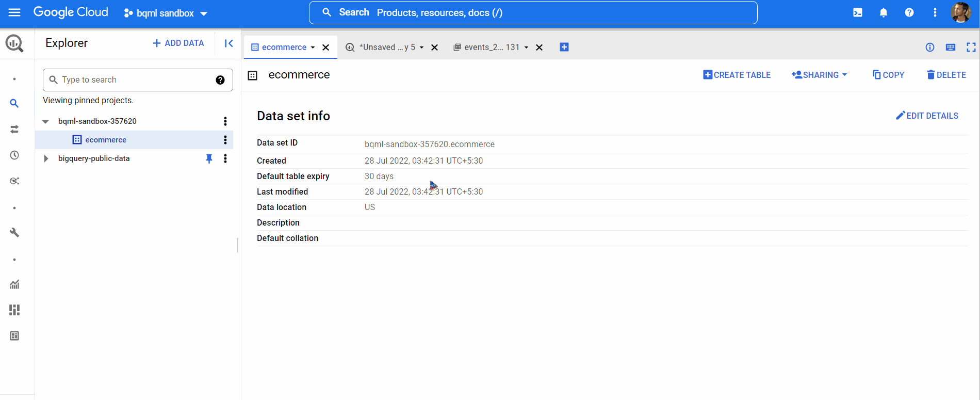The width and height of the screenshot is (980, 400).
Task: Open actions menu for bqml-sandbox-357620
Action: [225, 121]
